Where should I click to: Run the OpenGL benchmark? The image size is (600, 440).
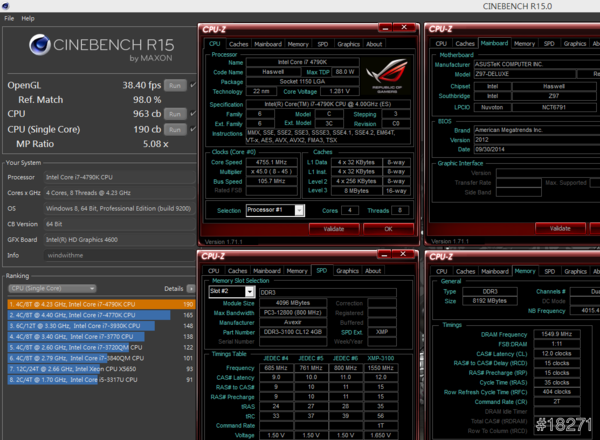173,86
